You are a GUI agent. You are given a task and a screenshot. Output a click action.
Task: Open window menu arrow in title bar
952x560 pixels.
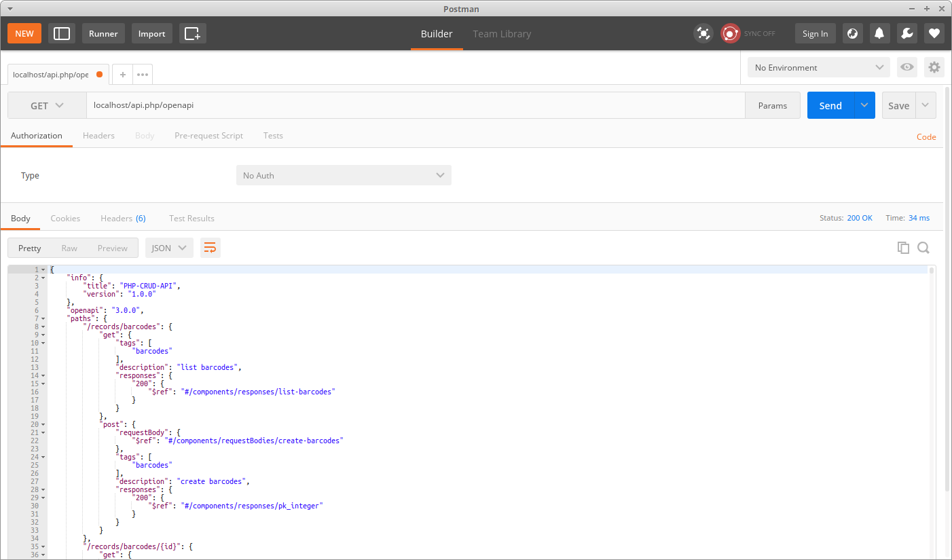[10, 8]
